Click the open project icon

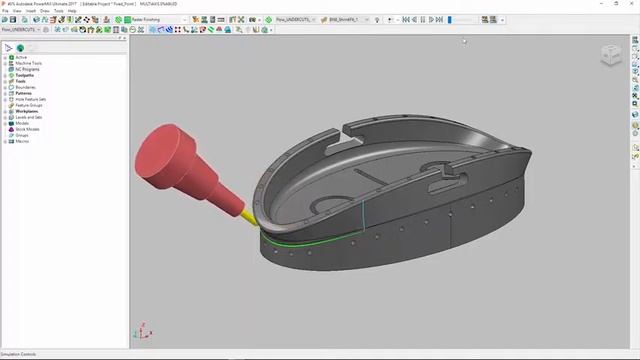coord(5,20)
